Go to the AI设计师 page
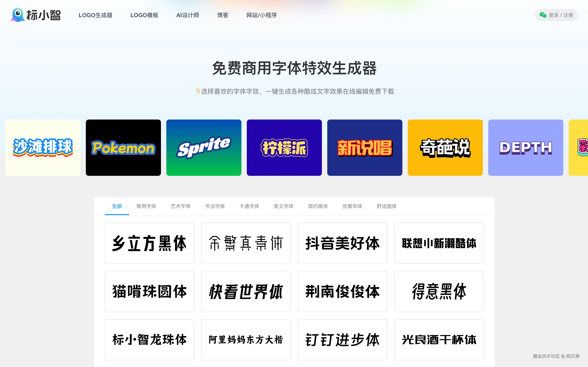The width and height of the screenshot is (588, 367). (187, 15)
